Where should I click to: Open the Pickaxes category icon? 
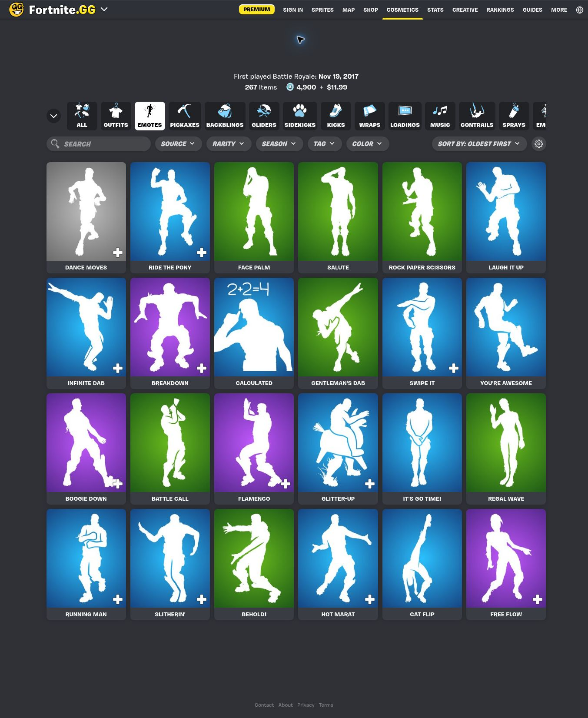[185, 111]
